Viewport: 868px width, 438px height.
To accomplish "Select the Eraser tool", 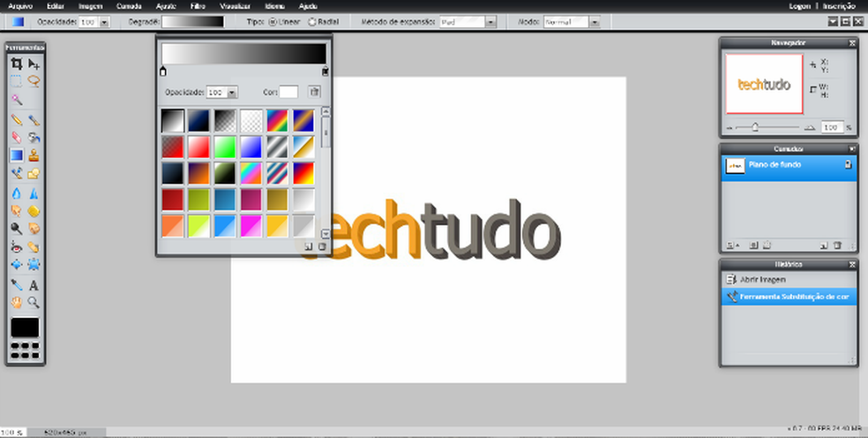I will [17, 137].
